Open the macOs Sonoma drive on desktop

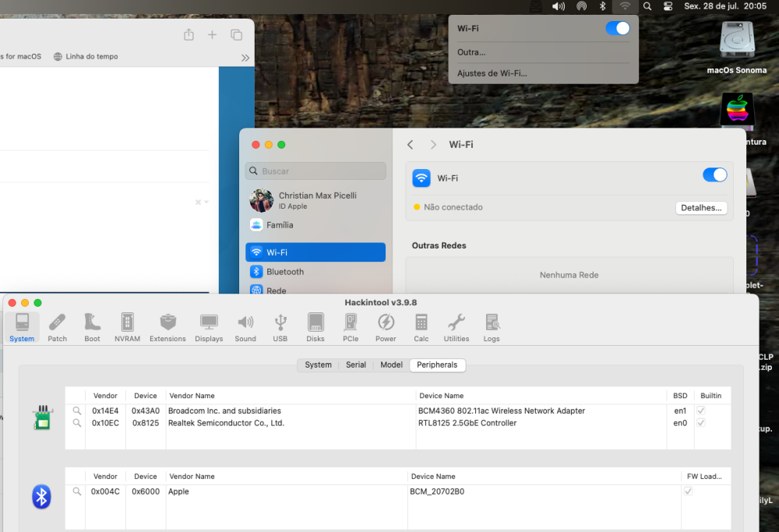point(737,48)
